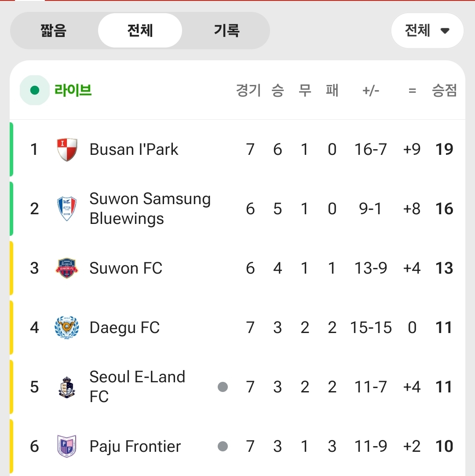Click the grey live dot beside Seoul E-Land

click(223, 387)
